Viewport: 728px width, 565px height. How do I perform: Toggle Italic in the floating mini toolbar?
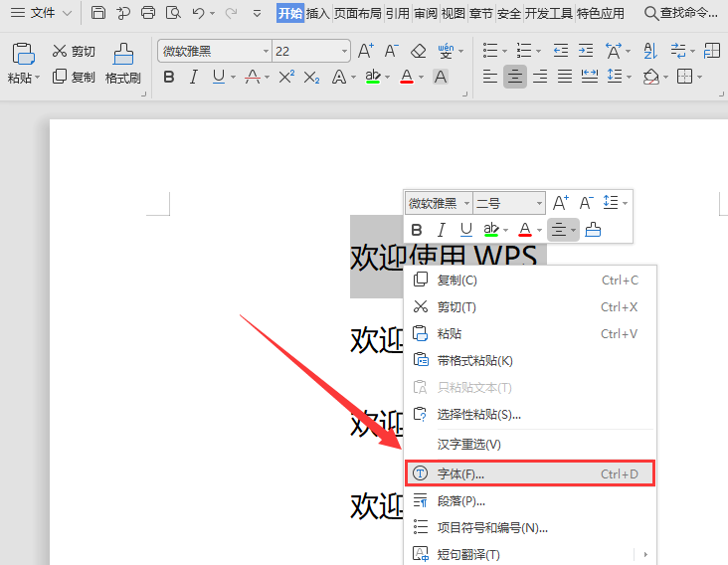(442, 230)
